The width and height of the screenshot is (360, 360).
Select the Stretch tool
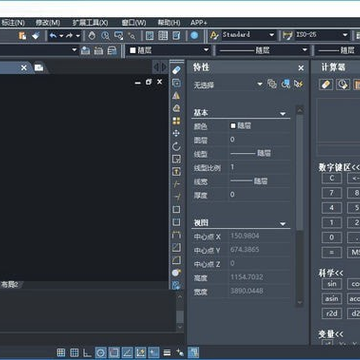[176, 172]
